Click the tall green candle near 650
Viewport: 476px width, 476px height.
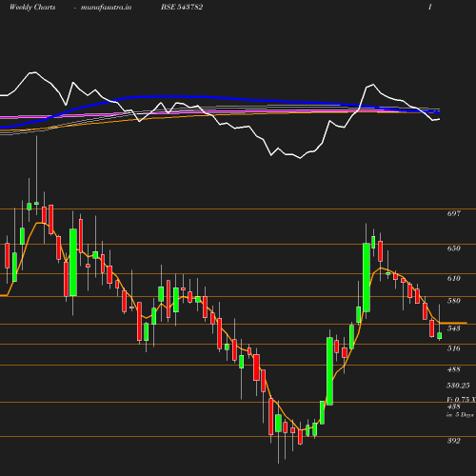[367, 277]
